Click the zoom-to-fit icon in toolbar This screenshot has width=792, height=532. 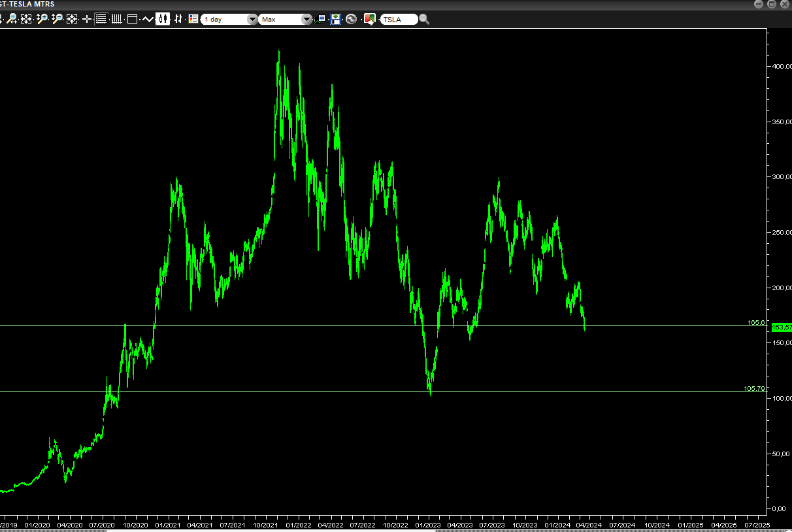(x=26, y=19)
